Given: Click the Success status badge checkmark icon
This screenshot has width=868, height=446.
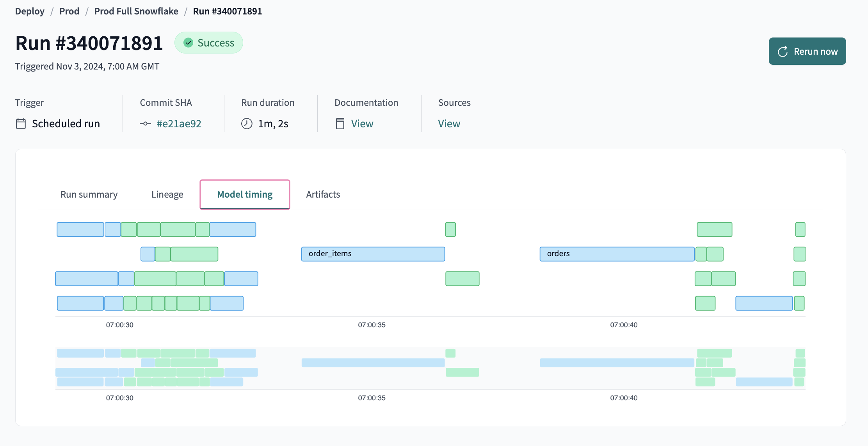Looking at the screenshot, I should point(189,43).
